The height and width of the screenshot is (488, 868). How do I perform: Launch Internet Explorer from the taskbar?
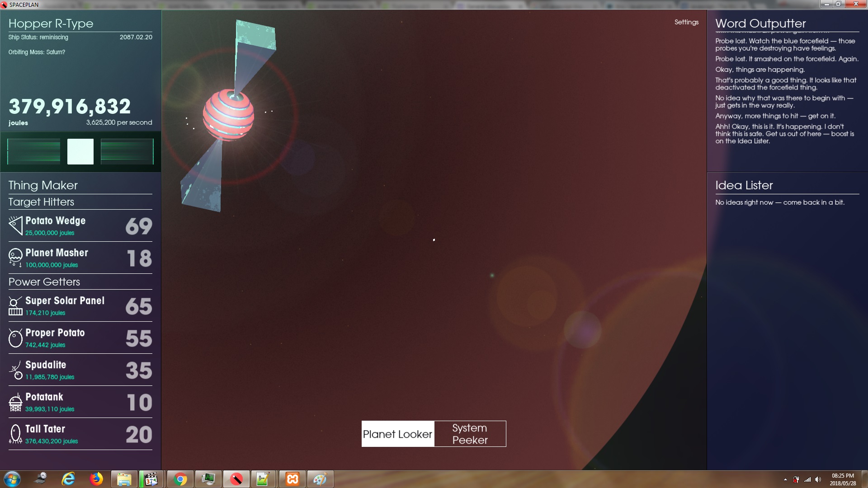point(68,479)
